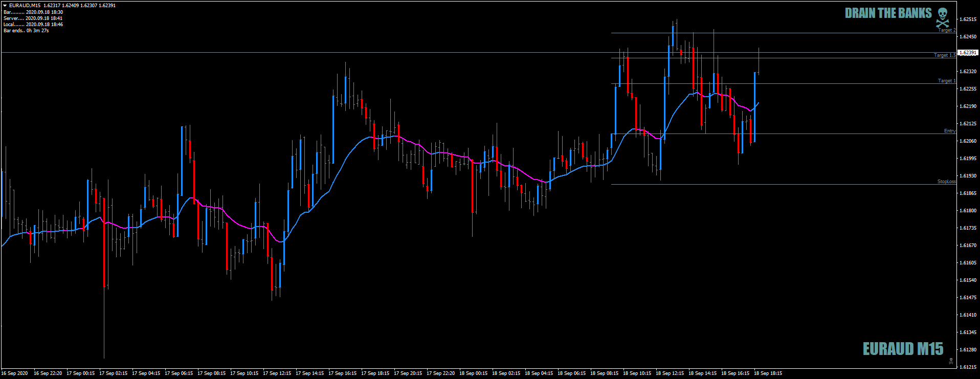980x379 pixels.
Task: Click the 1.61735 price scale value
Action: tap(968, 228)
